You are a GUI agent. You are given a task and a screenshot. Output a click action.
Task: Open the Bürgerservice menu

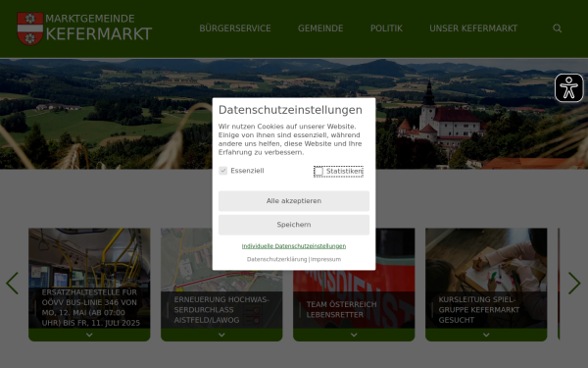(235, 28)
